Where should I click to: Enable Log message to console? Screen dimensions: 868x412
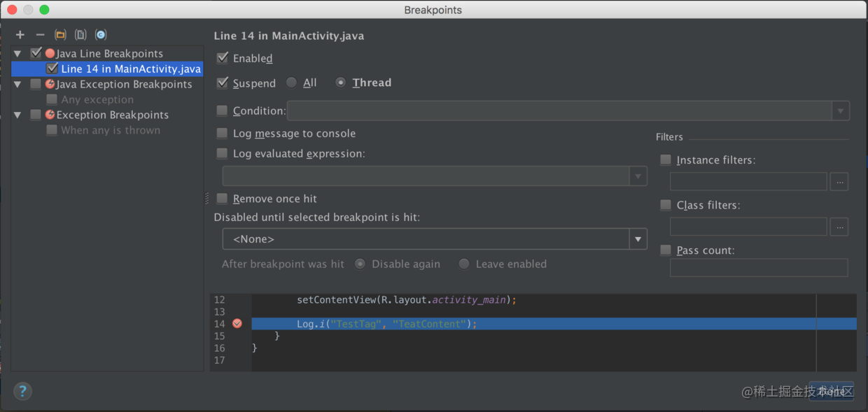click(x=222, y=133)
